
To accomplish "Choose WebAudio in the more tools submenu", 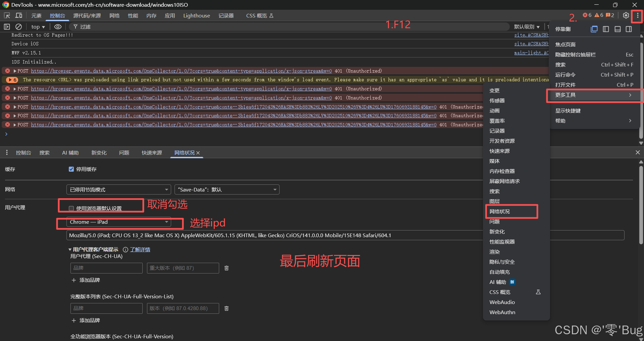I will coord(516,302).
